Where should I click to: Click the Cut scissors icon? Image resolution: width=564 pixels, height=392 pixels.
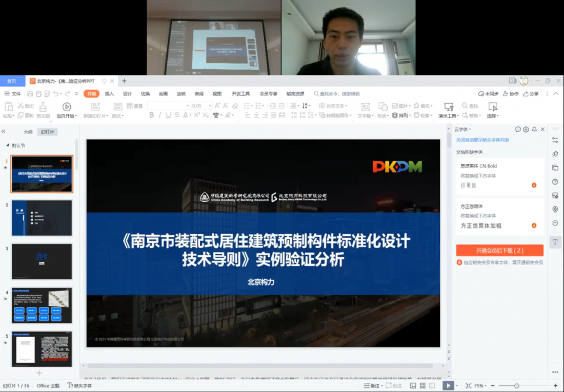point(21,106)
